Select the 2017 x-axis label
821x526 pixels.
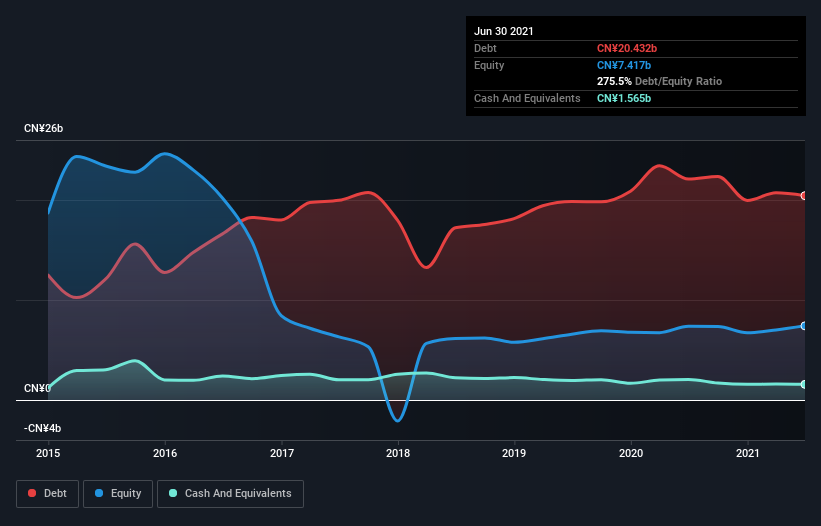coord(282,453)
